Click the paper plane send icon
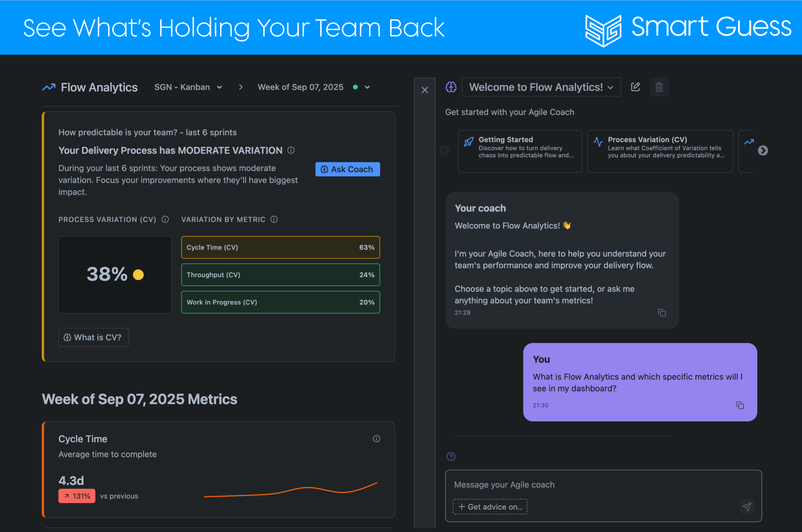Screen dimensions: 802x532 747,507
